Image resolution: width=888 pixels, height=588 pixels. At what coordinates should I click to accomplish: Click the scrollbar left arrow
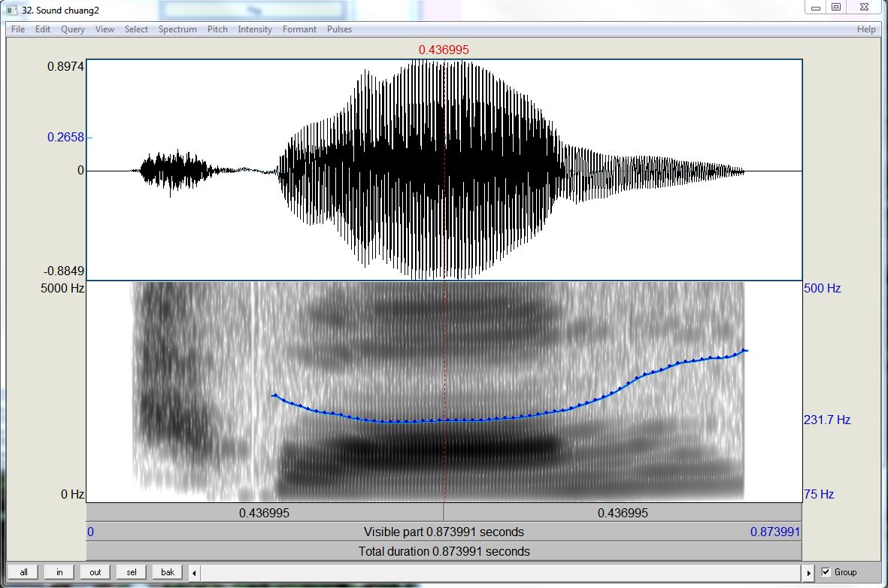tap(194, 573)
